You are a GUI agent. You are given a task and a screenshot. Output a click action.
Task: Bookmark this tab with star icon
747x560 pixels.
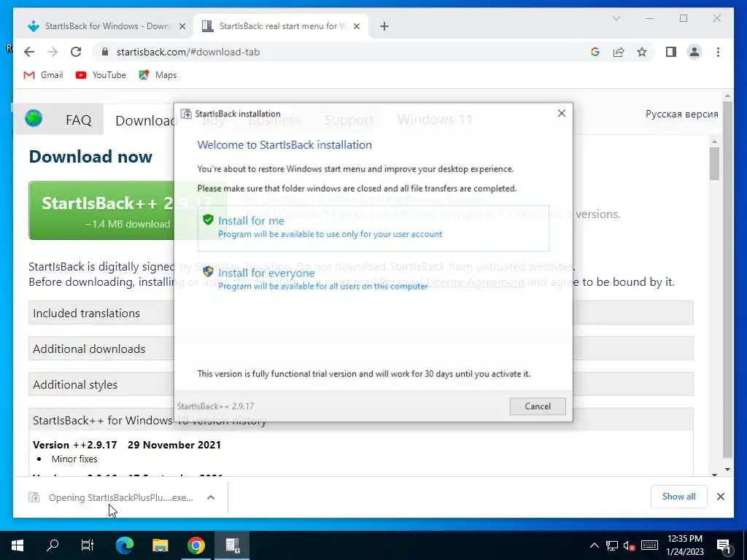coord(642,52)
